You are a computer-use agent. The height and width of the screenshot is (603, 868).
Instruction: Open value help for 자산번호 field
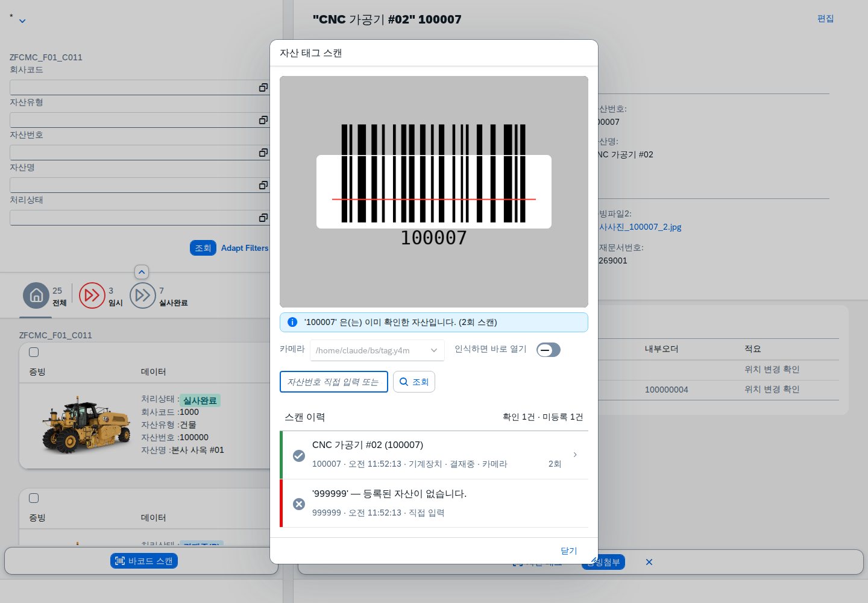263,153
